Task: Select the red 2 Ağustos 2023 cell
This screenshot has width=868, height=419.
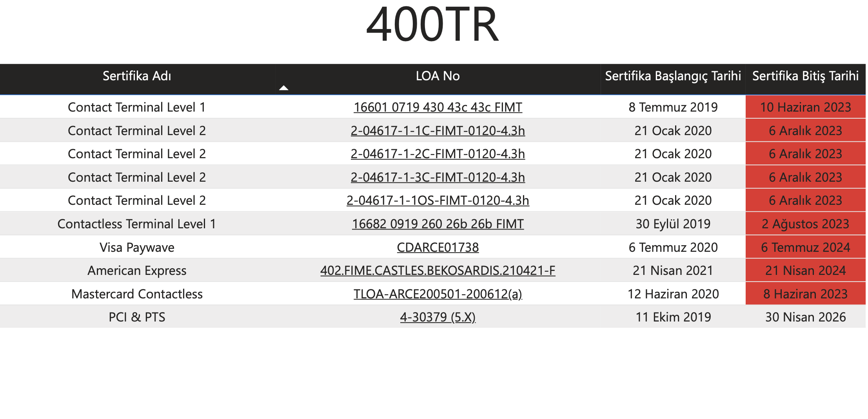Action: tap(805, 224)
